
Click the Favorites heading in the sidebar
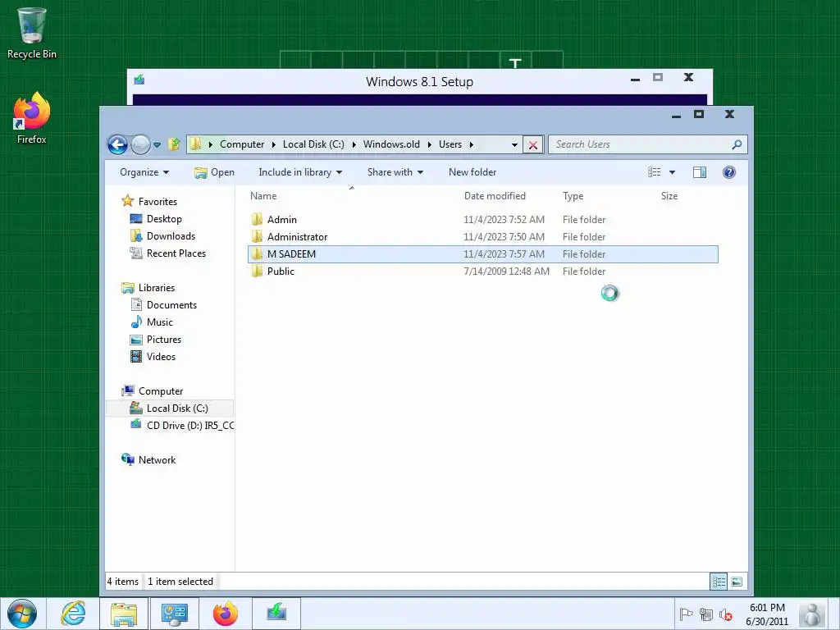pyautogui.click(x=157, y=202)
